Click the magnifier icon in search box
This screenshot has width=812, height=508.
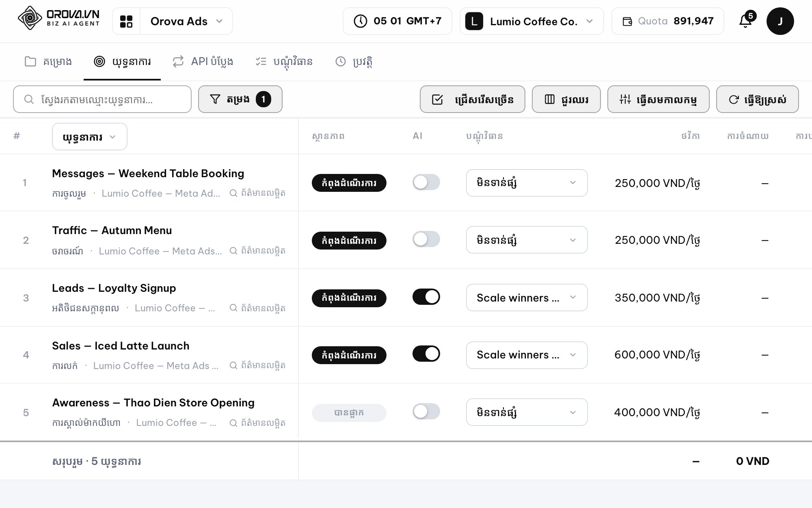click(x=29, y=100)
